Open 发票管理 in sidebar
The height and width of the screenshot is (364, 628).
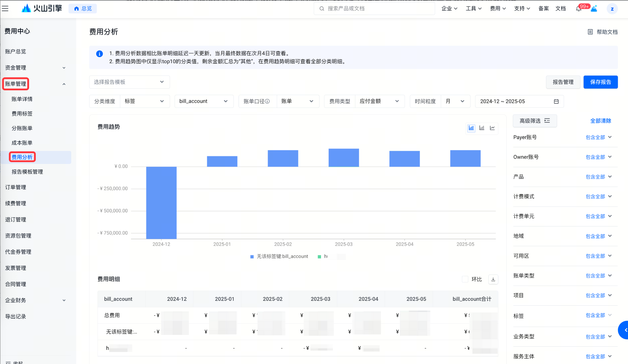tap(16, 268)
